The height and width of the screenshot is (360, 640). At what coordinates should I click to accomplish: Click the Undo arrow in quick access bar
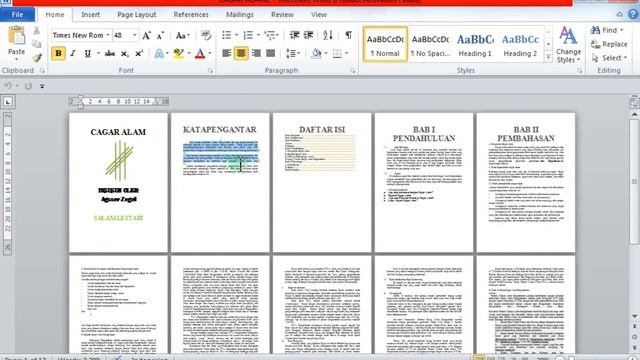tap(7, 86)
